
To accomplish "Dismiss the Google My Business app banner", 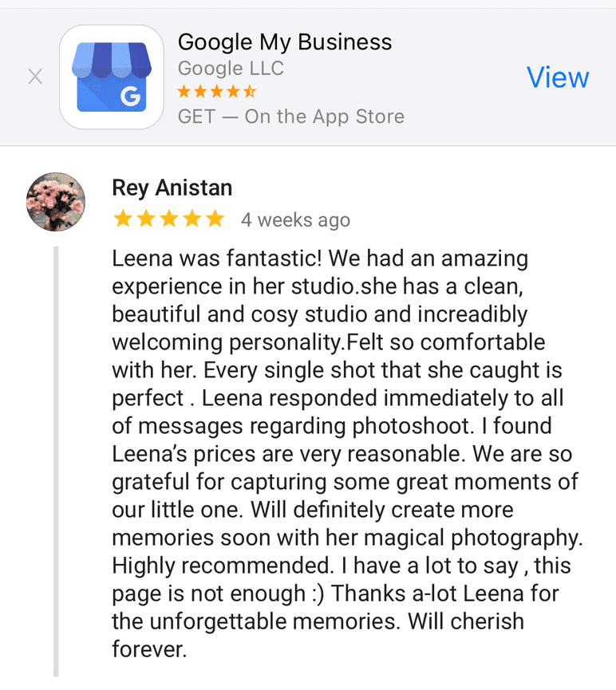I will click(35, 77).
